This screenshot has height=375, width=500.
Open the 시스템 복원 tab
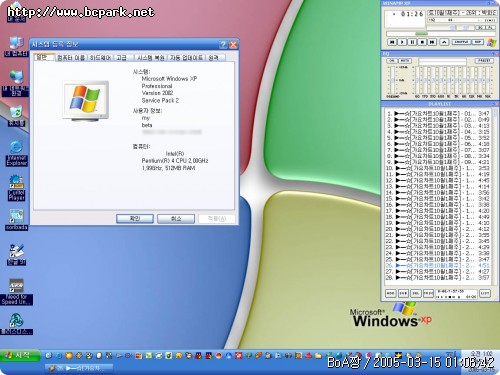pos(151,58)
